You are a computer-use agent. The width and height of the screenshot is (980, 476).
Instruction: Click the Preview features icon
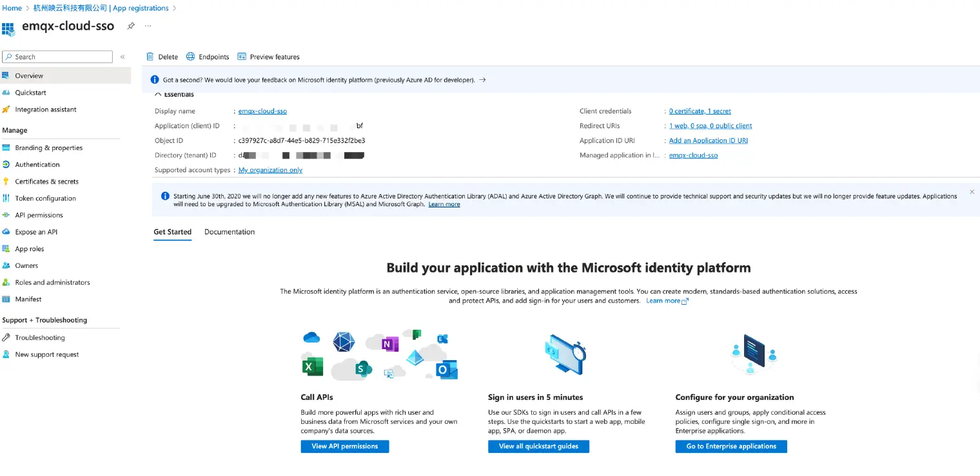[x=242, y=57]
